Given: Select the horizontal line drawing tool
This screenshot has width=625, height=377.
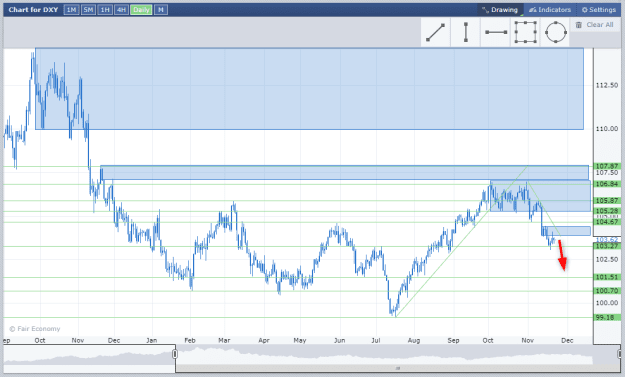Looking at the screenshot, I should (x=495, y=32).
